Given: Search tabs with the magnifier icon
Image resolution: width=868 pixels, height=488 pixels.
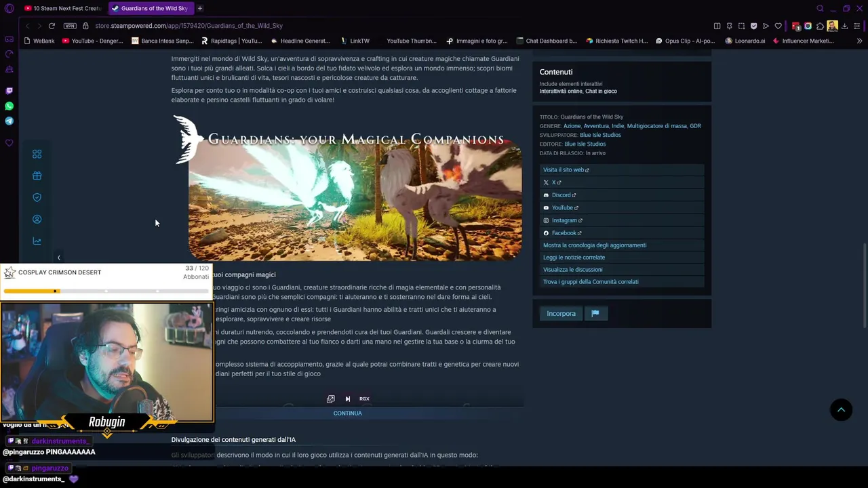Looking at the screenshot, I should pos(820,8).
